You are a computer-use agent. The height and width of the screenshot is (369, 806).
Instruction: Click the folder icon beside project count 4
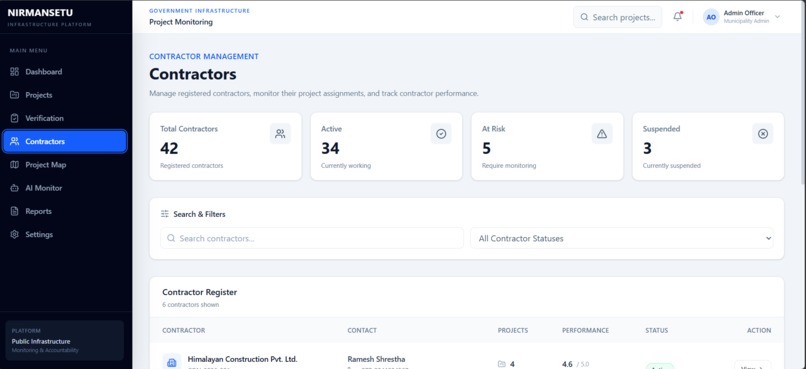[502, 364]
